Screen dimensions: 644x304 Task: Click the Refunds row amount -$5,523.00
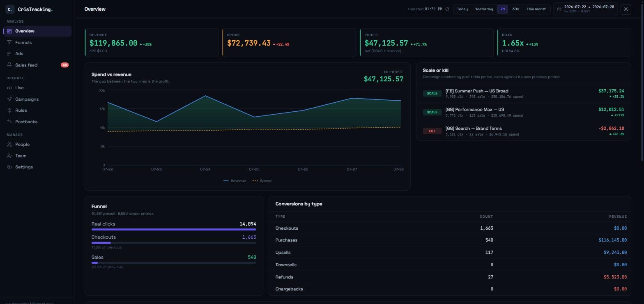[x=614, y=277]
